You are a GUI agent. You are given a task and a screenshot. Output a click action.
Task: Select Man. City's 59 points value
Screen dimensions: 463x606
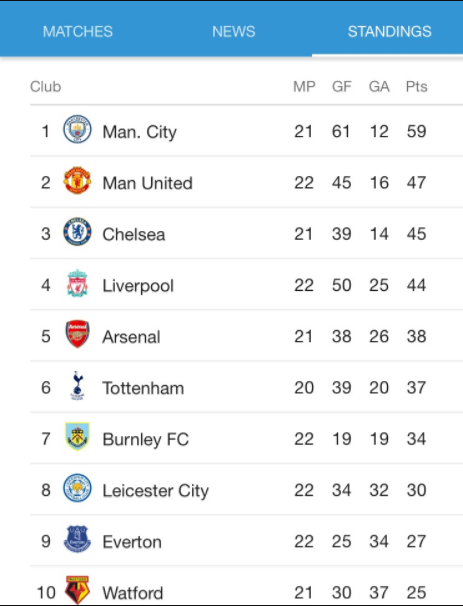pos(417,131)
